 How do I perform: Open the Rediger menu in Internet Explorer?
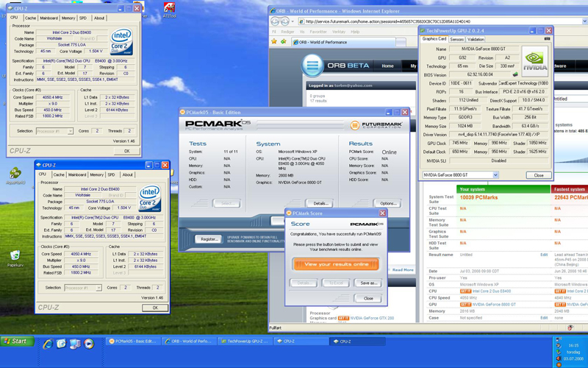point(287,32)
